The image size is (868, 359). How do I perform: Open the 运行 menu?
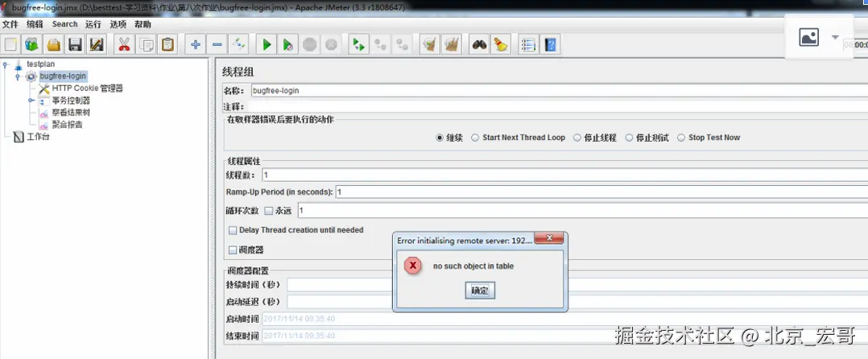click(x=93, y=24)
